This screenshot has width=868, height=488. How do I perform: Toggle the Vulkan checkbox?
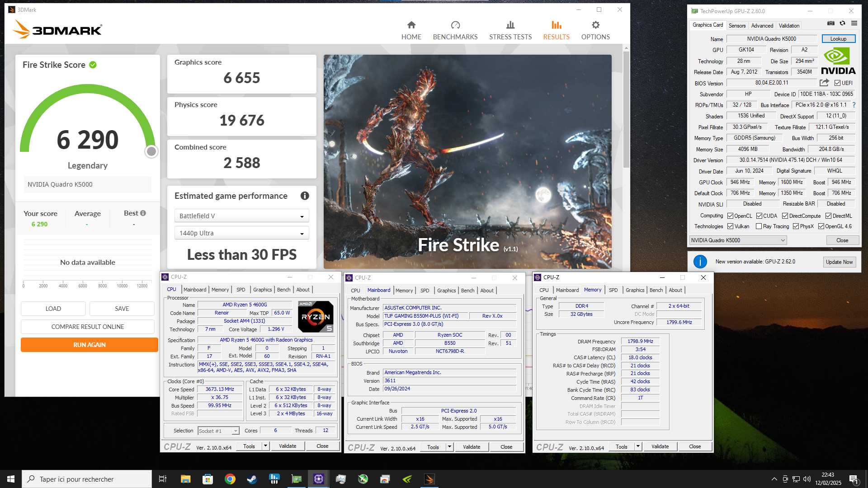730,226
